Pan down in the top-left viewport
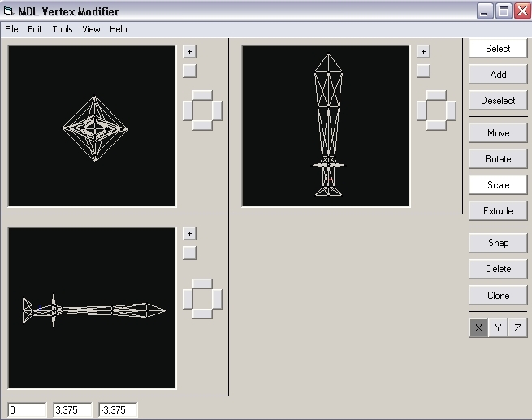The height and width of the screenshot is (420, 532). tap(202, 125)
